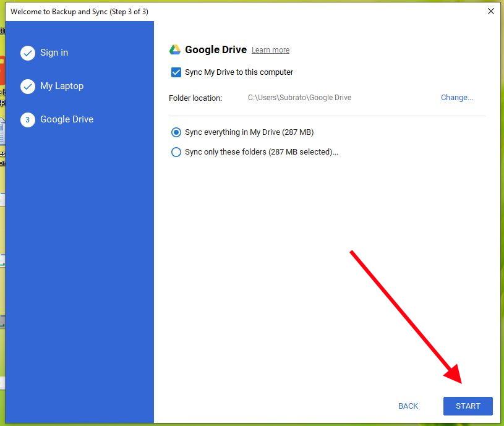This screenshot has width=504, height=426.
Task: Click the START button
Action: 468,406
